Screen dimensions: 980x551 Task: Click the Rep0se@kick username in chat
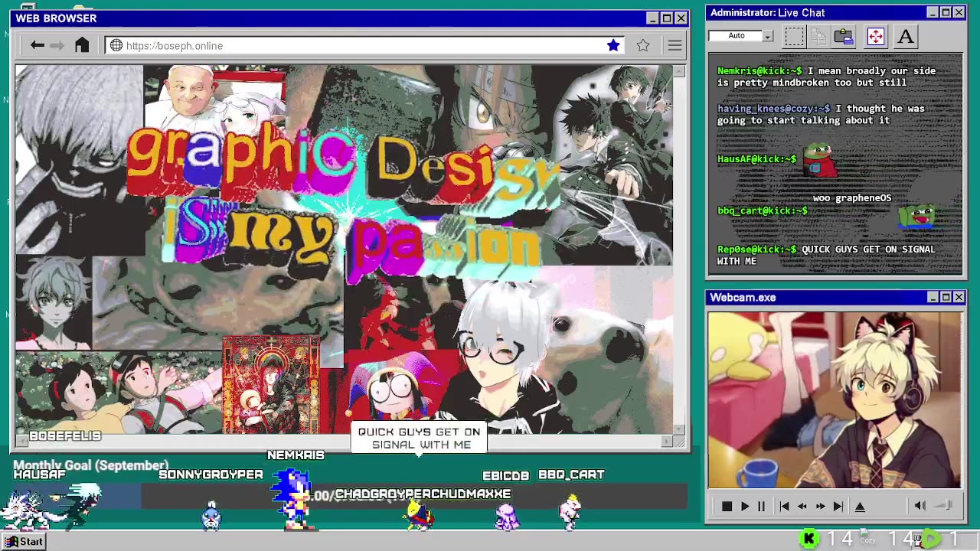(x=756, y=249)
